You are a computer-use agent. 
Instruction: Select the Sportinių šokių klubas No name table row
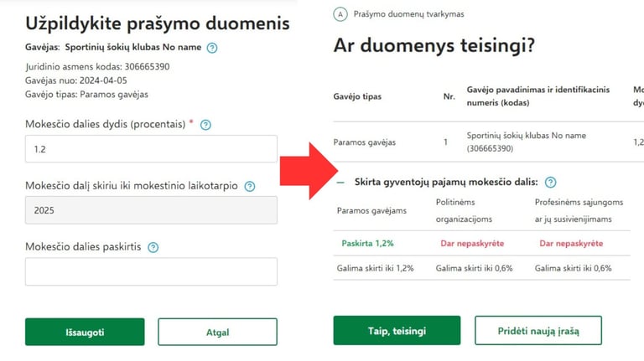point(488,142)
